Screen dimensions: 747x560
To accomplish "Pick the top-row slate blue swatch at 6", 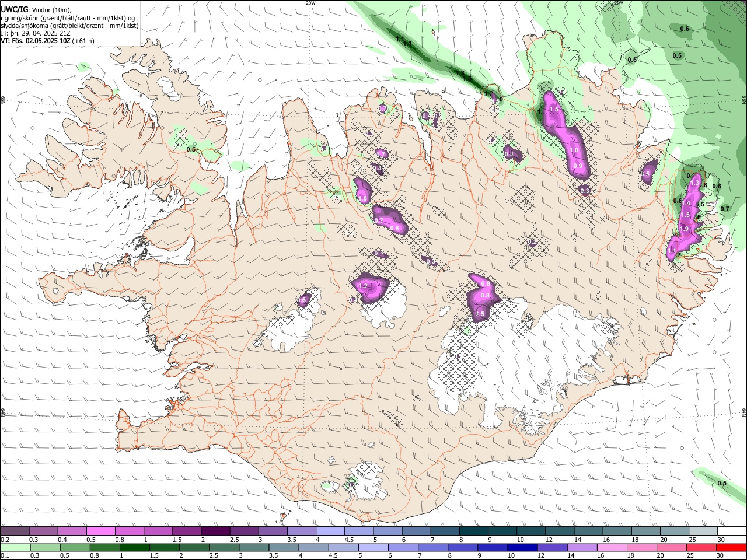I will tap(416, 531).
